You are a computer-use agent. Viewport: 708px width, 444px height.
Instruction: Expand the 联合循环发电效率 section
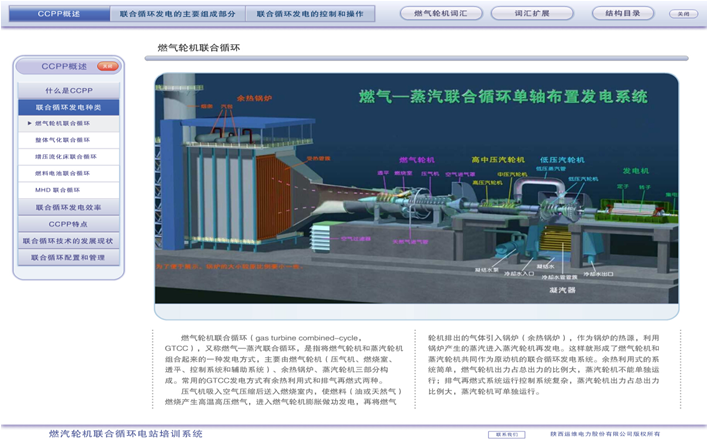coord(68,207)
